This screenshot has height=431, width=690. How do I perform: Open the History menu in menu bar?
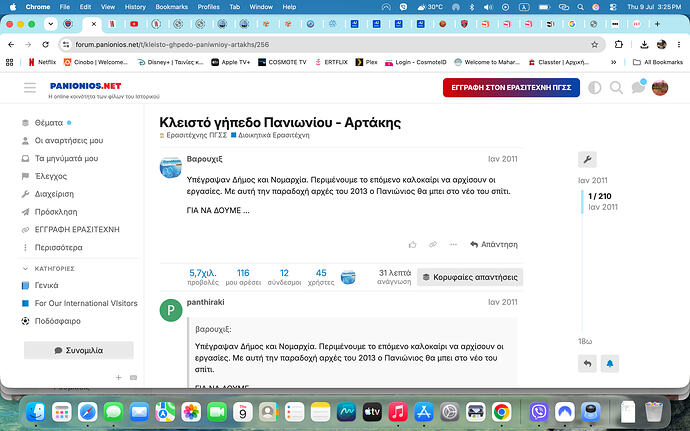[135, 7]
